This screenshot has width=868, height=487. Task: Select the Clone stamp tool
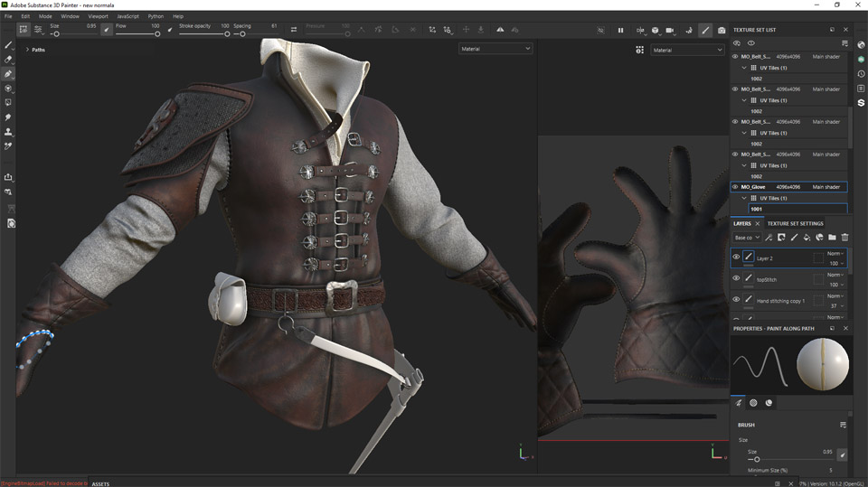coord(8,132)
